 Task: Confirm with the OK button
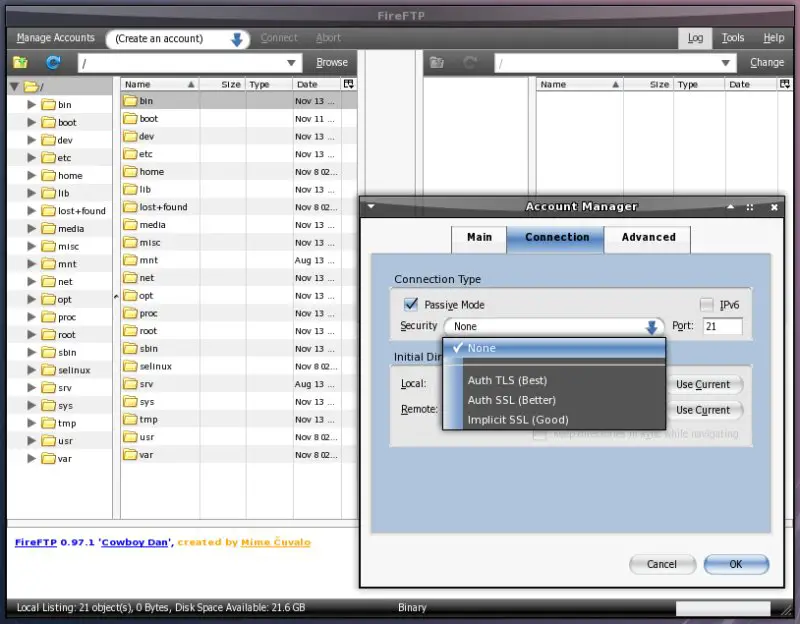point(736,564)
